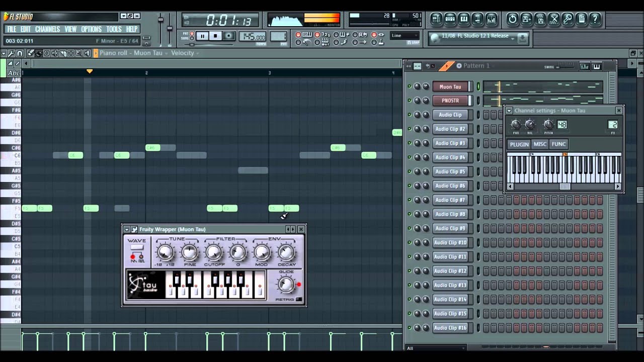Click the keyboard editor icon in step sequencer
644x362 pixels.
597,66
